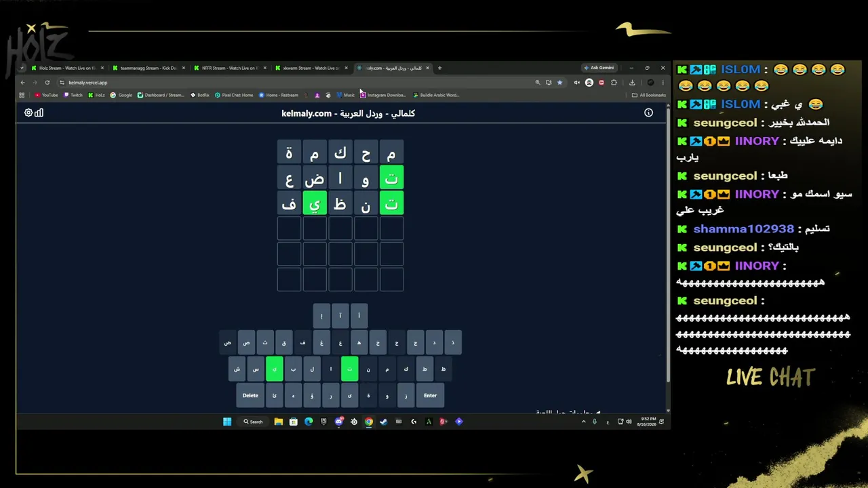Open Steam from the taskbar

[x=383, y=422]
